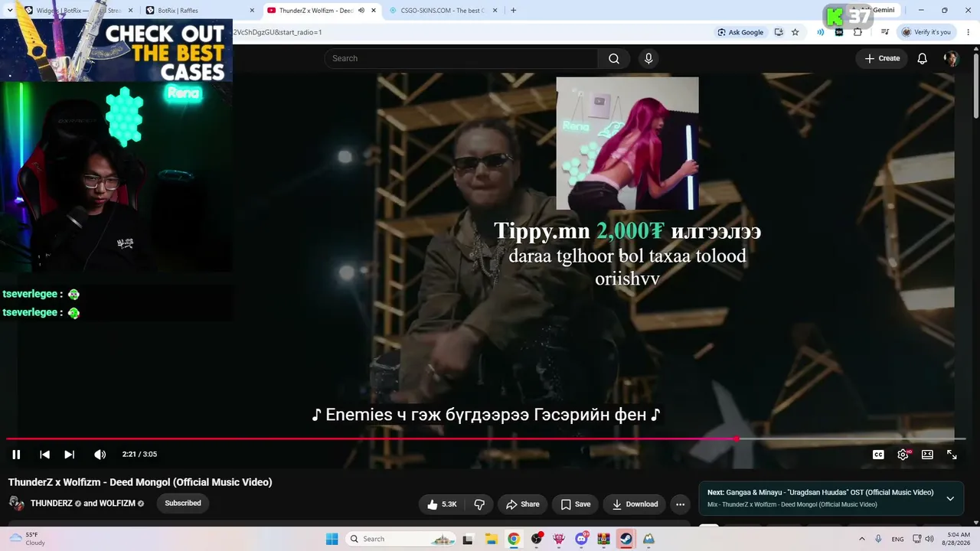Switch the player to theater mode
This screenshot has height=551, width=980.
click(927, 455)
